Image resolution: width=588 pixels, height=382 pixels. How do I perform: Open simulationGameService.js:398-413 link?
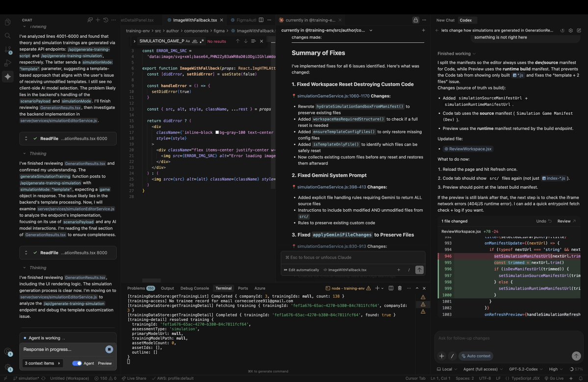click(x=332, y=187)
